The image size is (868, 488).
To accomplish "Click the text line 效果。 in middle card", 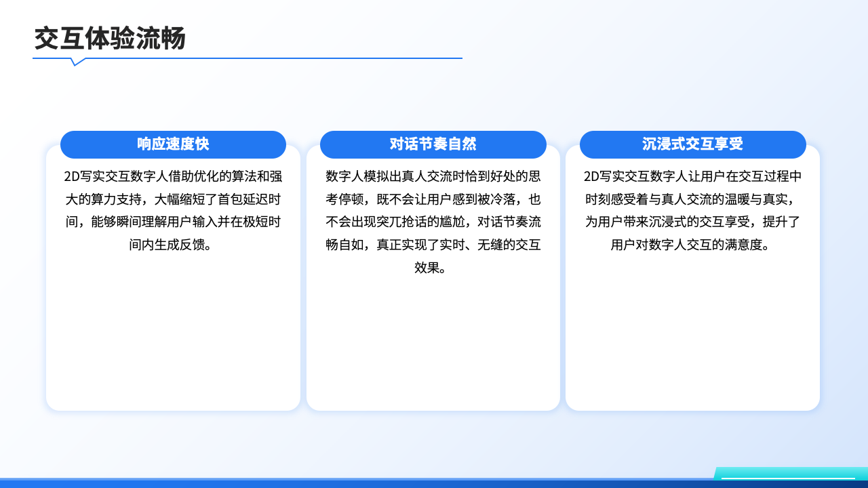I will [433, 268].
